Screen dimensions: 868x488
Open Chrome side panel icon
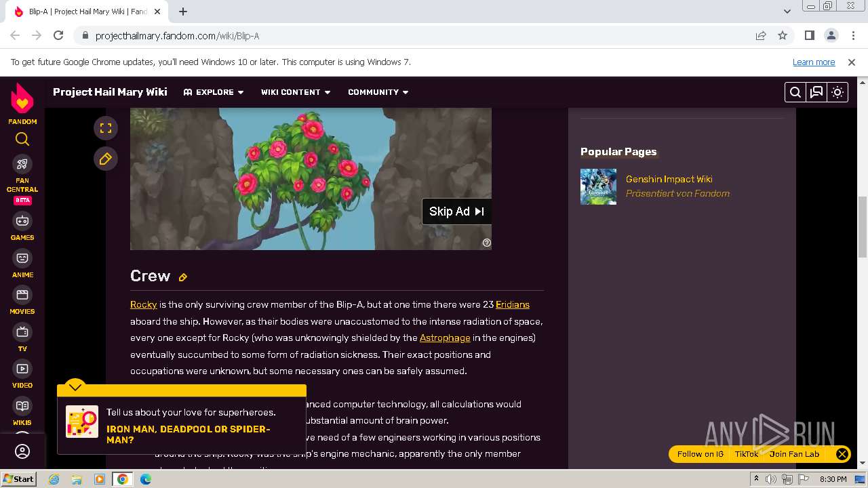(x=809, y=36)
